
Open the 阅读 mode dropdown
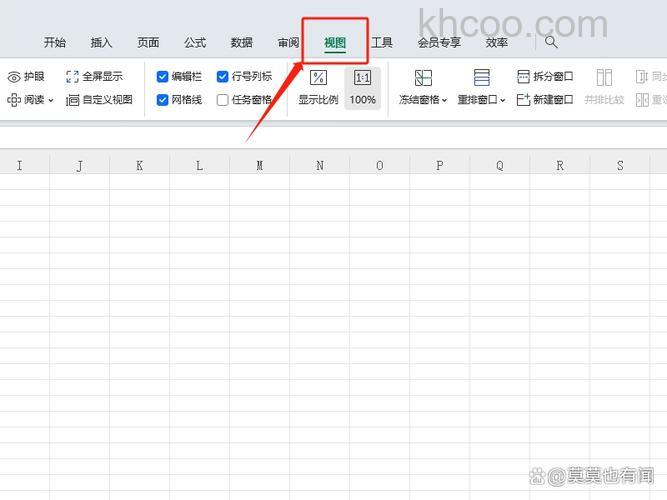pos(30,100)
